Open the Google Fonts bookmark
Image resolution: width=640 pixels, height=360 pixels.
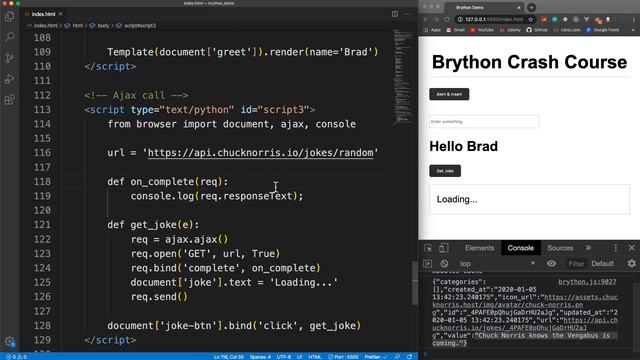pyautogui.click(x=603, y=30)
